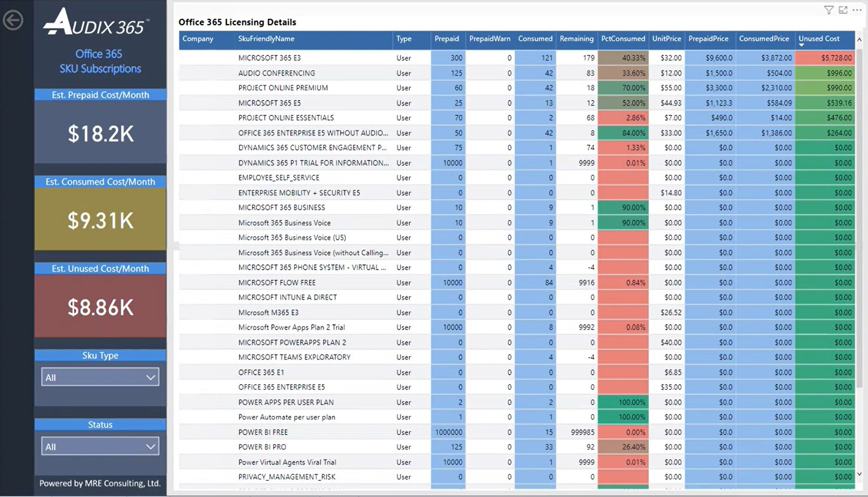Open the Sku Type dropdown

(x=100, y=377)
